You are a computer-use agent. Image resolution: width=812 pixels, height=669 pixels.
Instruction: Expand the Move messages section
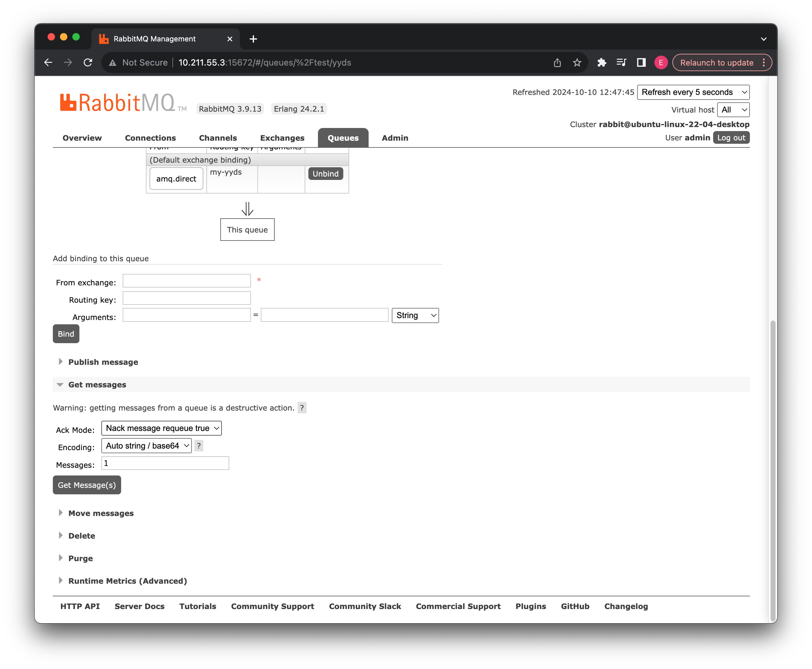click(x=101, y=513)
